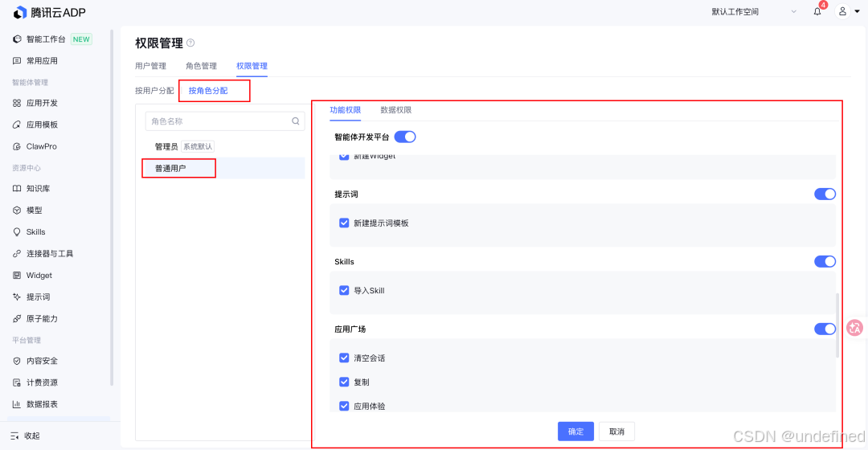Click the 计费资源 icon

[x=17, y=382]
